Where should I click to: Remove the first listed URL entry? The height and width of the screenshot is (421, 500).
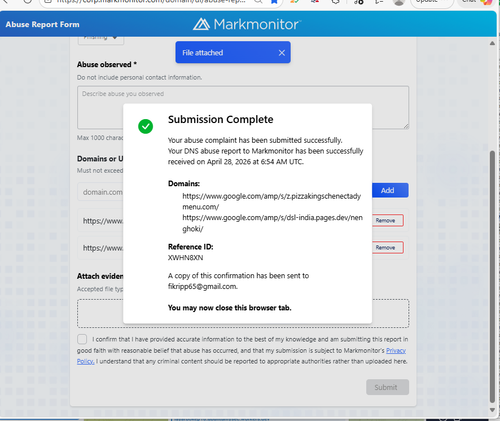point(387,220)
